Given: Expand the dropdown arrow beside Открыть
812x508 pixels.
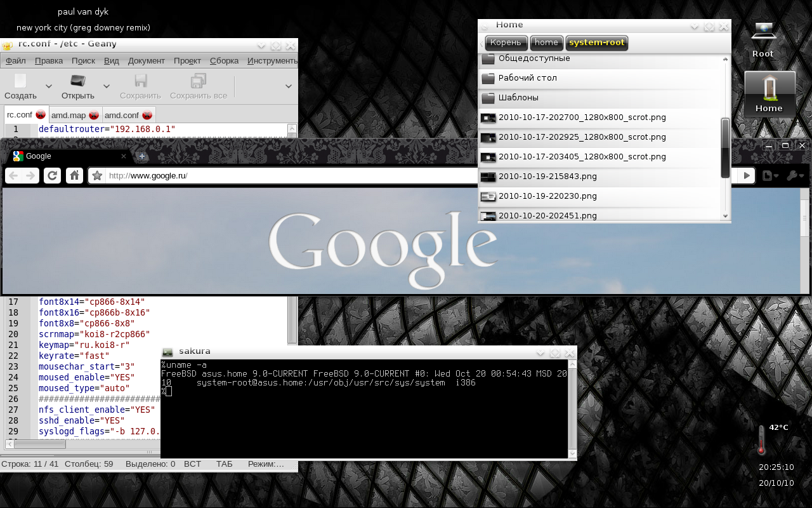Looking at the screenshot, I should [x=107, y=86].
